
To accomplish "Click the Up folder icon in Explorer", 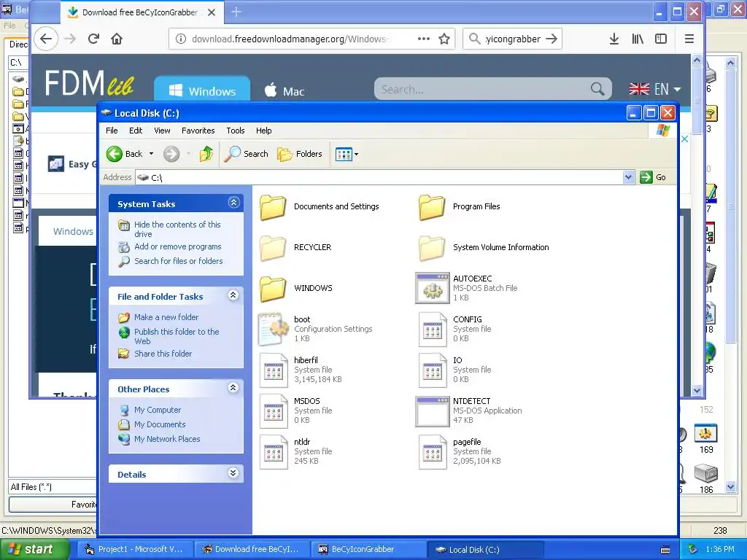I will pos(206,154).
